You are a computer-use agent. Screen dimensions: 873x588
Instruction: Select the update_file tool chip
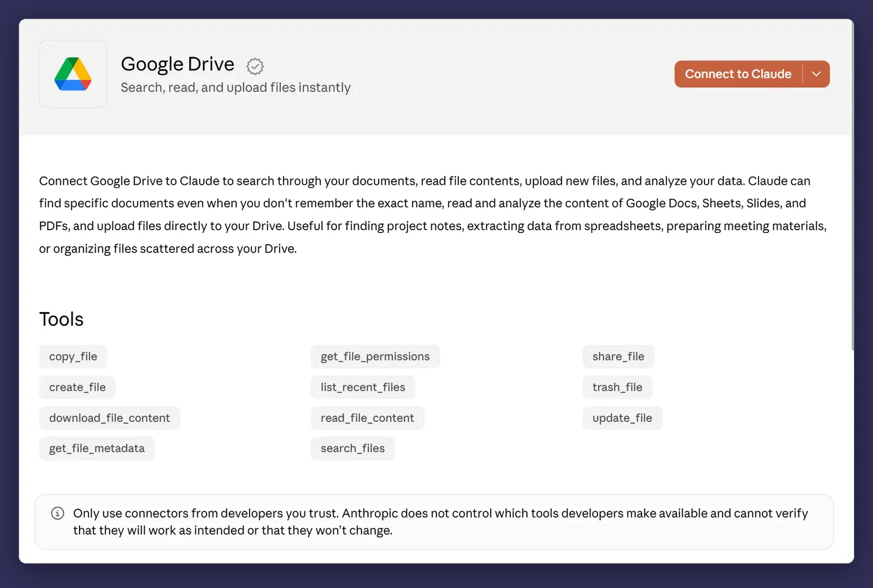click(622, 418)
